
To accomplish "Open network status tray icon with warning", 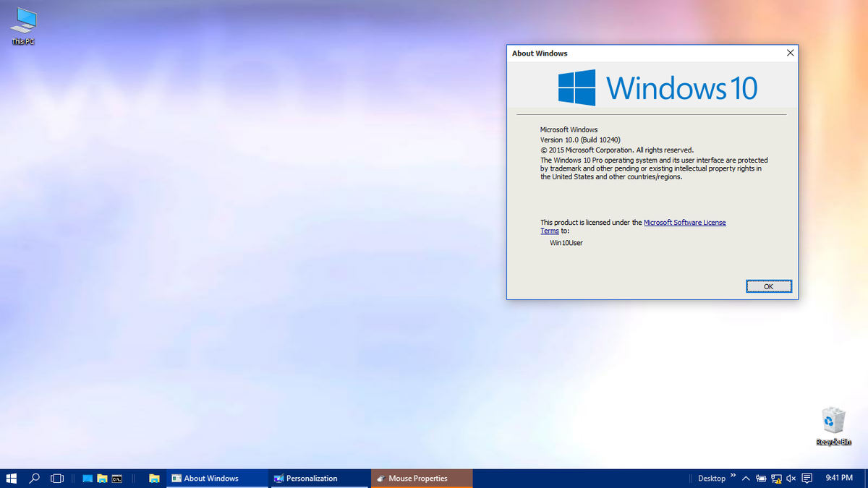I will pos(776,479).
